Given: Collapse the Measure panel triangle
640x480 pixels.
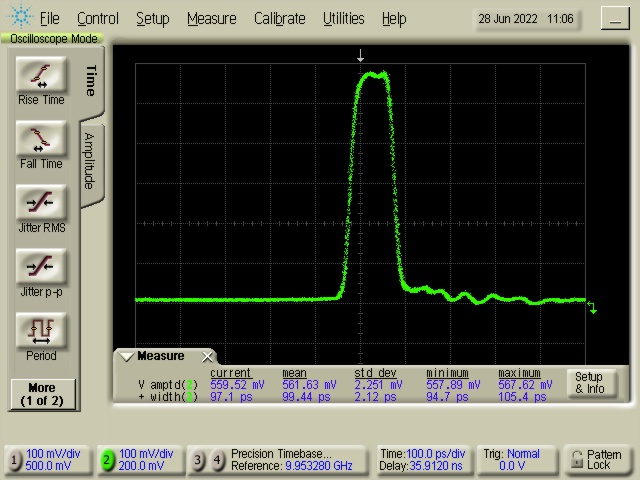Looking at the screenshot, I should [126, 357].
